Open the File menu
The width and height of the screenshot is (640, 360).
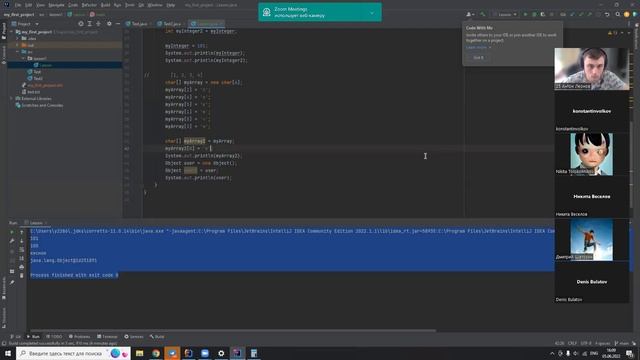pos(18,5)
